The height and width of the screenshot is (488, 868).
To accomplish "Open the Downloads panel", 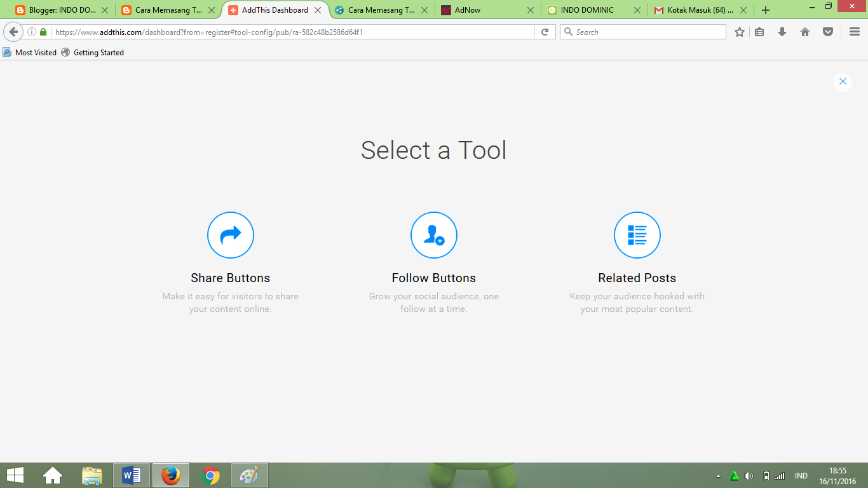I will [x=782, y=32].
